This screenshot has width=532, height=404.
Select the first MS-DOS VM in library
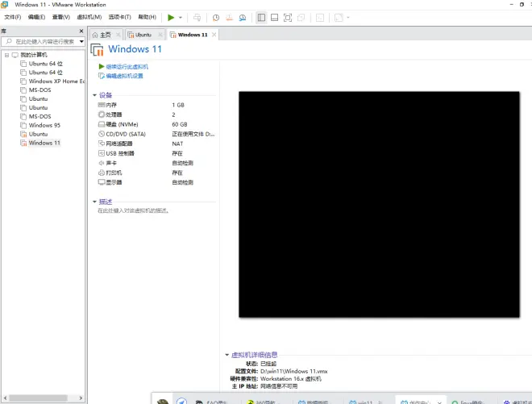(x=35, y=90)
